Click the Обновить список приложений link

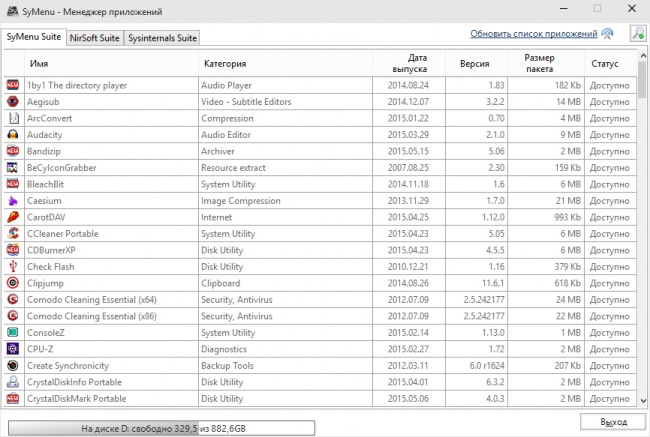tap(534, 34)
